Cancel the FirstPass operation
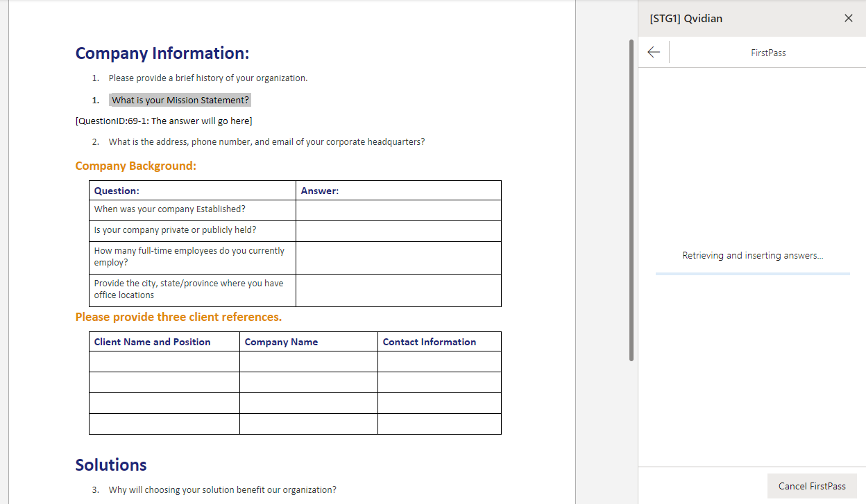 812,486
